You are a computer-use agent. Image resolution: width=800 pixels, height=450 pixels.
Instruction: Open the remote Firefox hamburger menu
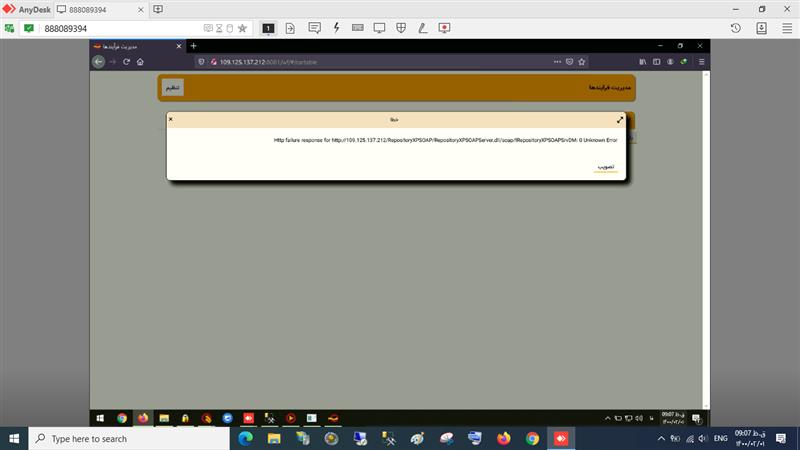click(x=701, y=62)
